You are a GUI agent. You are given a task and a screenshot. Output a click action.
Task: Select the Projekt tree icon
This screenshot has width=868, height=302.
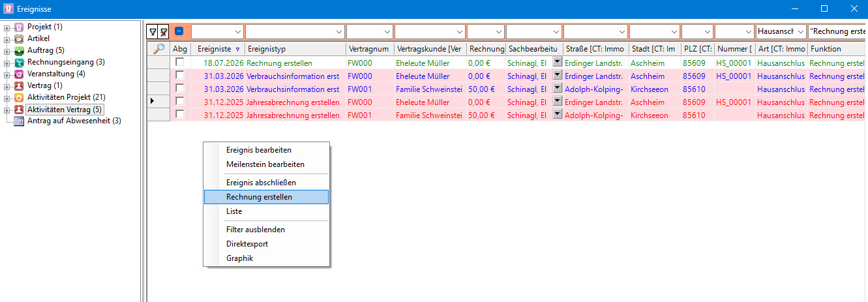19,27
